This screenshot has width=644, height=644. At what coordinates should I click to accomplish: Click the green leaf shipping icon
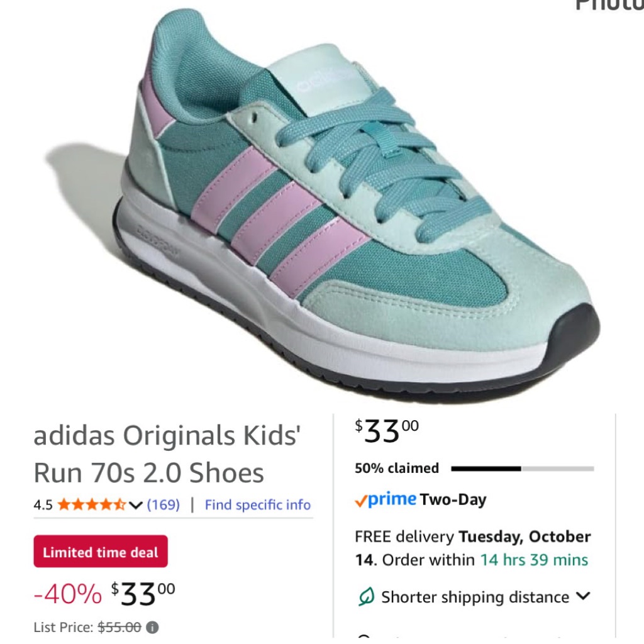coord(366,597)
